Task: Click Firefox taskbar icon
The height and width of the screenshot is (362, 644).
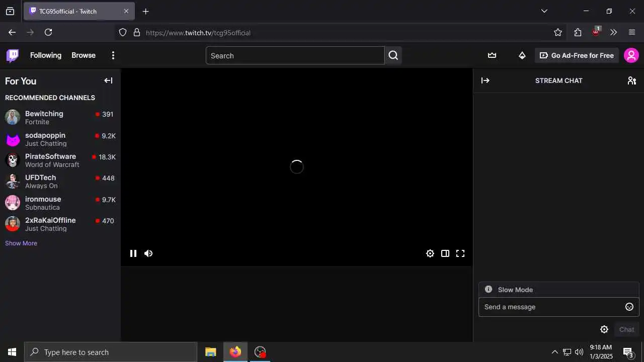Action: pyautogui.click(x=235, y=352)
